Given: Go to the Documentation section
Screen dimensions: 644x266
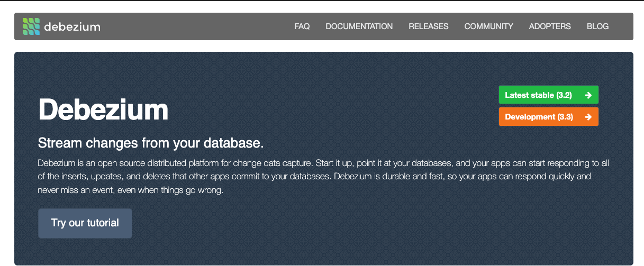Looking at the screenshot, I should (x=359, y=26).
